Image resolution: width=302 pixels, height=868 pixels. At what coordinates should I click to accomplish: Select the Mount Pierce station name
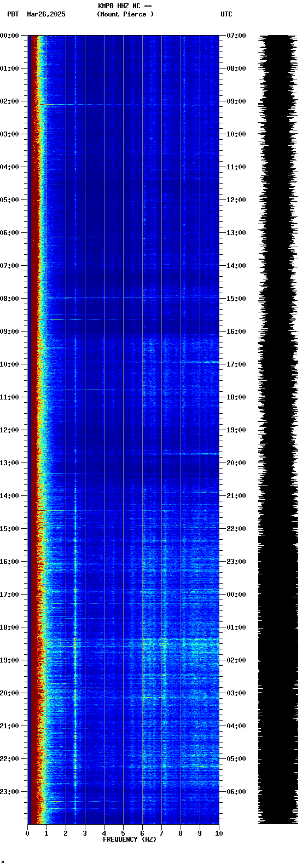point(125,14)
